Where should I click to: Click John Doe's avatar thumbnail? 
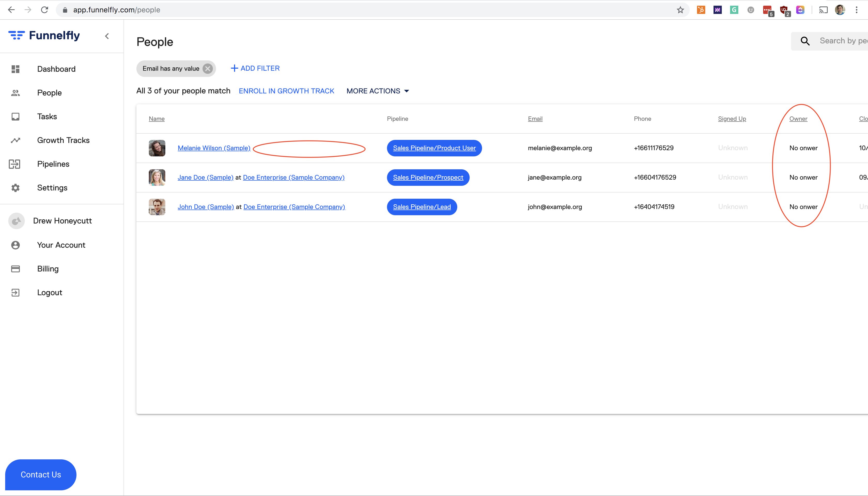(157, 207)
